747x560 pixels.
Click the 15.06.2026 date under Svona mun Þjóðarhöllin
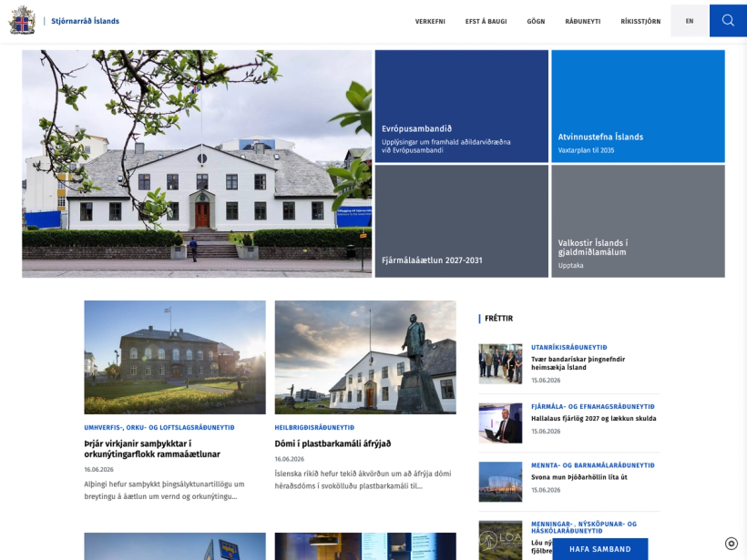(x=546, y=490)
